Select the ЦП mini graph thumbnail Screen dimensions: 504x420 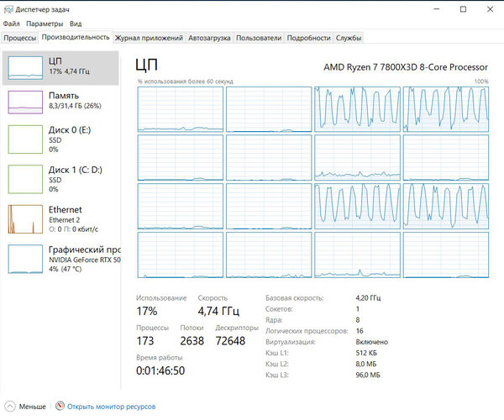[x=25, y=68]
